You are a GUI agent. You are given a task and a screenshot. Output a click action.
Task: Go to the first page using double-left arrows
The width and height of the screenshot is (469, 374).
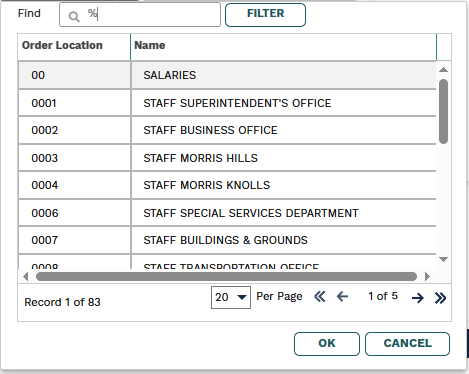pyautogui.click(x=320, y=296)
